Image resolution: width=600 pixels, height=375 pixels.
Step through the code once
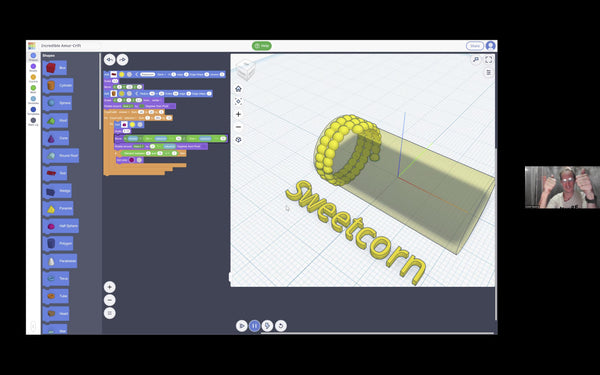coord(267,326)
